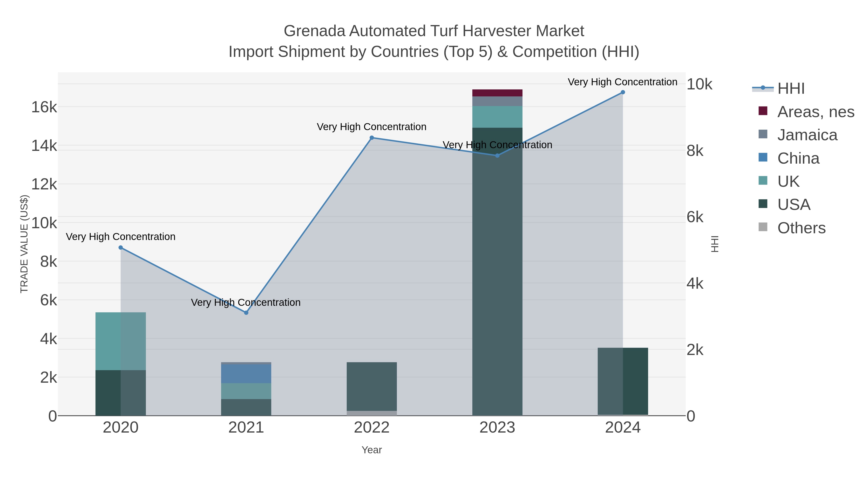Click the Areas, nes maroon legend swatch
The width and height of the screenshot is (868, 488).
763,111
